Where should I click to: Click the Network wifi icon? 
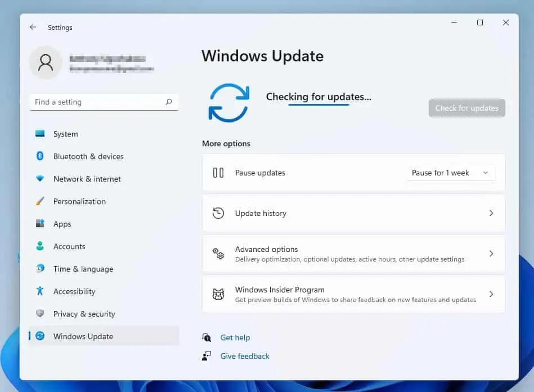pos(40,178)
